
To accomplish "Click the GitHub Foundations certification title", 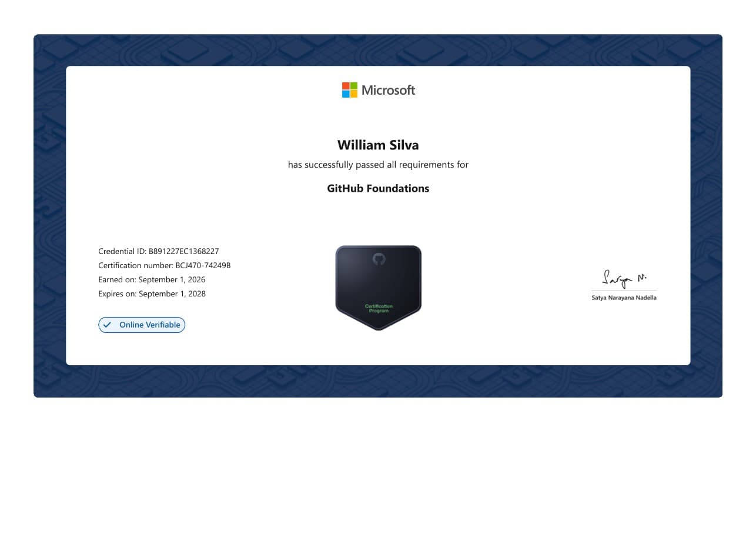I will pyautogui.click(x=378, y=188).
